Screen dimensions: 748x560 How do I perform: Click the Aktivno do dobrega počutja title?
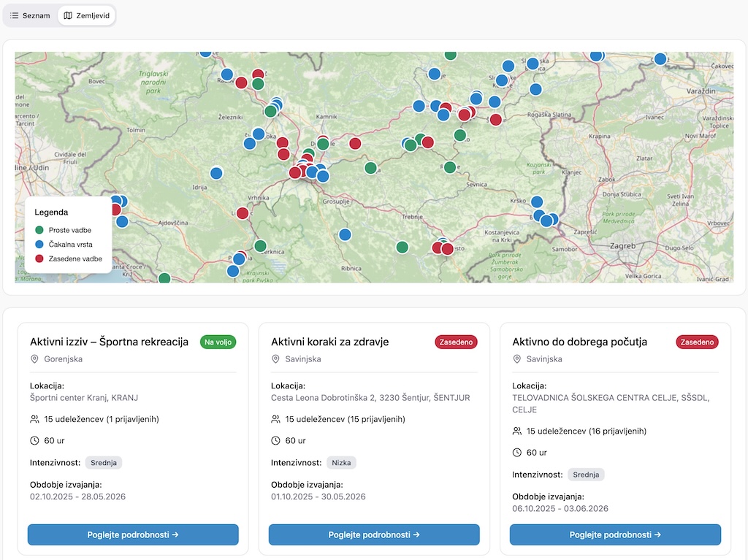[x=579, y=342]
